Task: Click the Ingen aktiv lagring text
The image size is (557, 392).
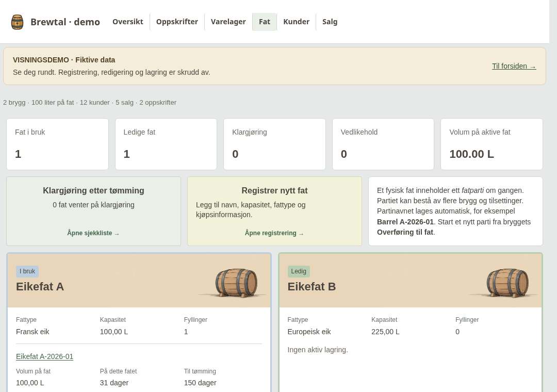Action: 318,350
